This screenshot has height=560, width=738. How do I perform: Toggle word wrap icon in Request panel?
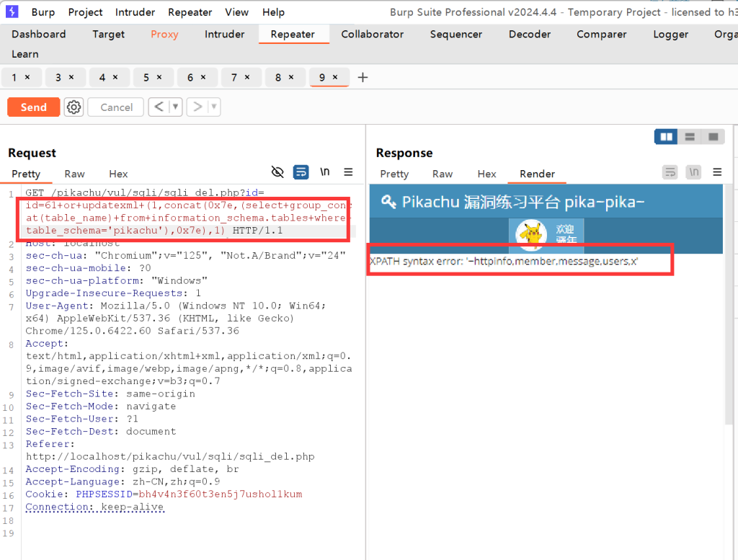[x=301, y=172]
